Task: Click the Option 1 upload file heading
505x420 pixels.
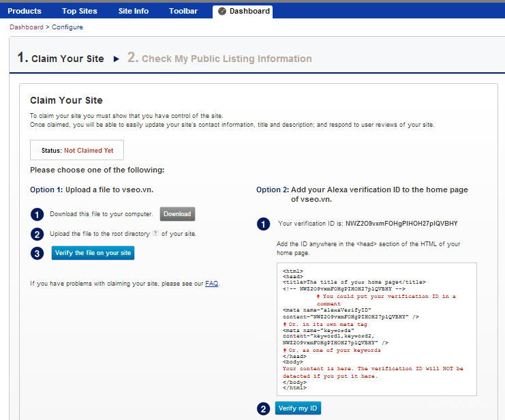Action: click(92, 190)
